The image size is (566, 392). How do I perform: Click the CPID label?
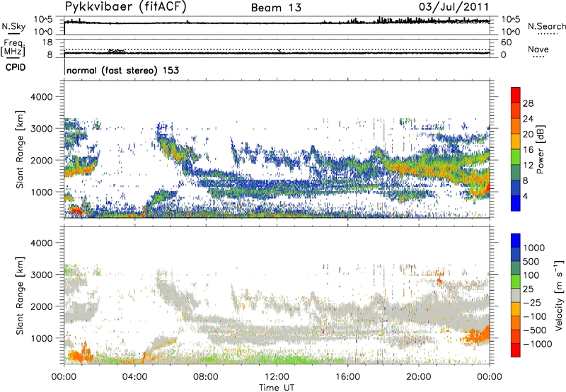(16, 67)
